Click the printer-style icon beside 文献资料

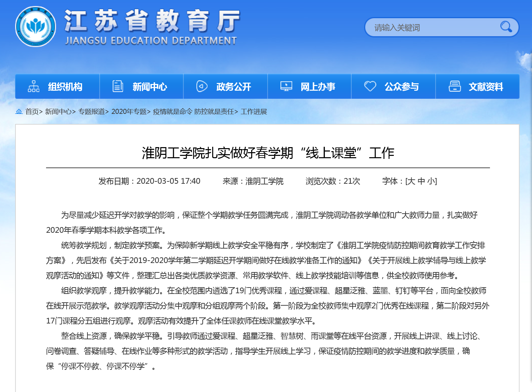click(x=455, y=86)
